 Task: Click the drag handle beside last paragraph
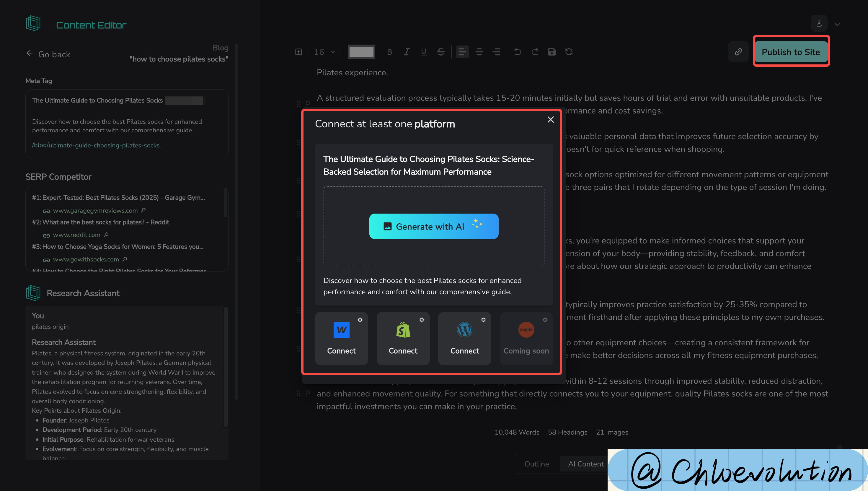tap(298, 394)
